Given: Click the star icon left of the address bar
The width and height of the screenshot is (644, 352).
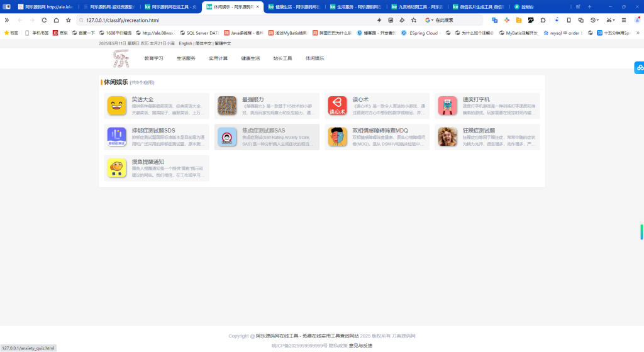Looking at the screenshot, I should (x=68, y=20).
